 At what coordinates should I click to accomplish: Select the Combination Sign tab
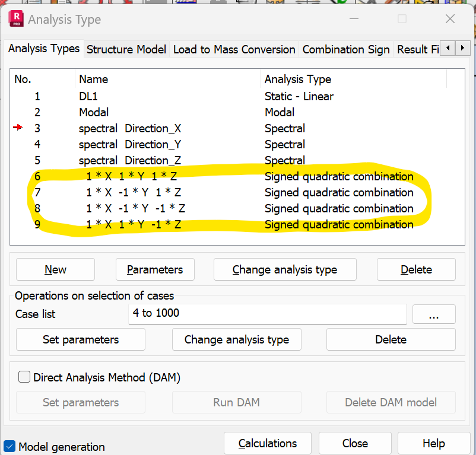pos(345,49)
